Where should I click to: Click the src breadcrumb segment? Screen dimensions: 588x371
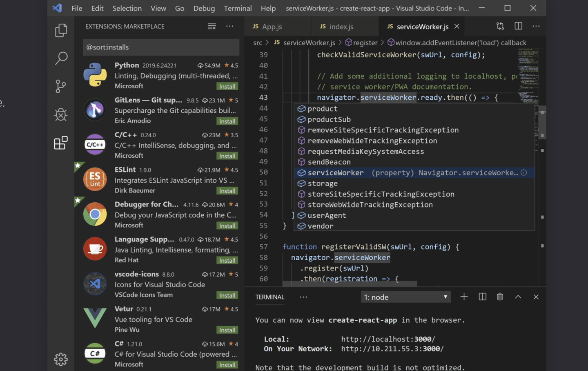pos(258,42)
